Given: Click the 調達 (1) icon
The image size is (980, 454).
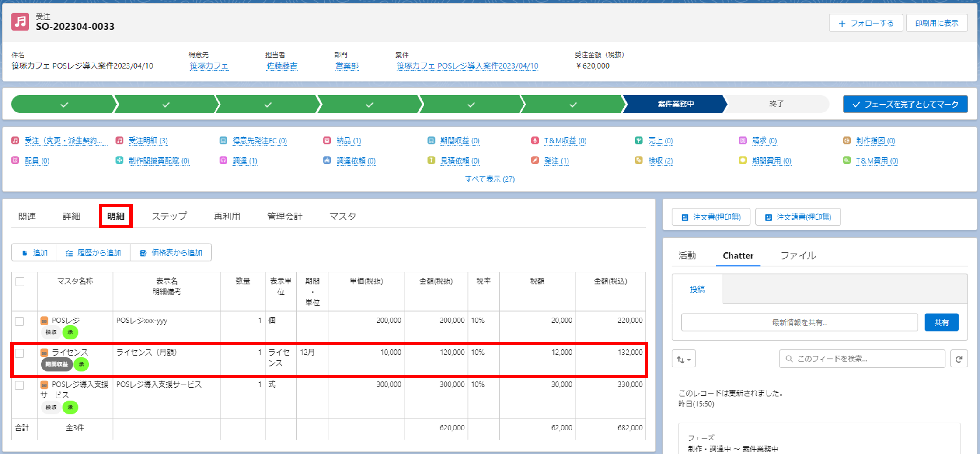Looking at the screenshot, I should (223, 161).
